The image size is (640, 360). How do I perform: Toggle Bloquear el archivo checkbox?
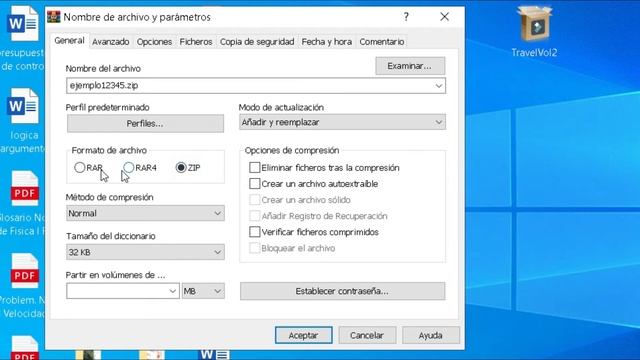click(x=254, y=248)
